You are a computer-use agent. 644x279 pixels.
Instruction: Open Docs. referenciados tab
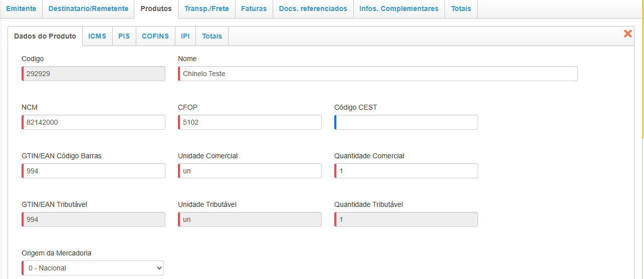pos(313,9)
